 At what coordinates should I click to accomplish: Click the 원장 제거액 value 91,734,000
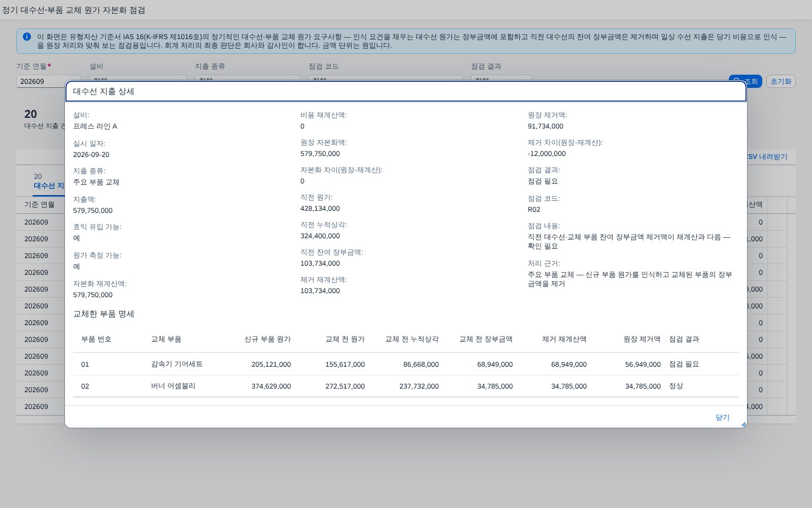click(546, 126)
